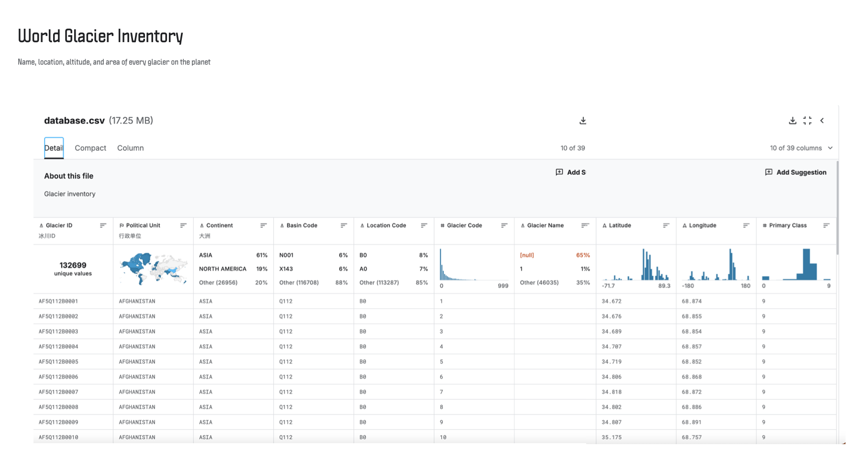
Task: Open sort menu of Glacier Name column
Action: [585, 225]
